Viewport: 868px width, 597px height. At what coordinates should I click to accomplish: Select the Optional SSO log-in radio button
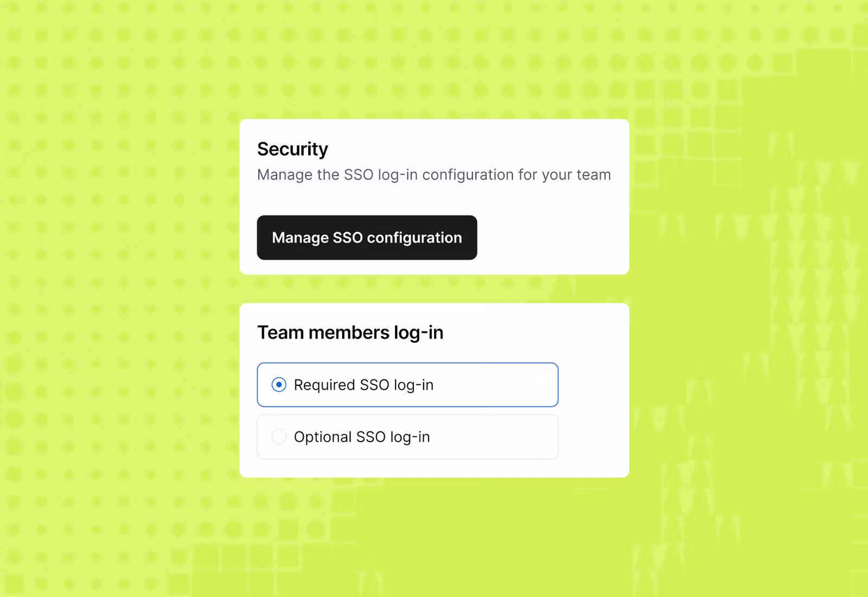[279, 437]
